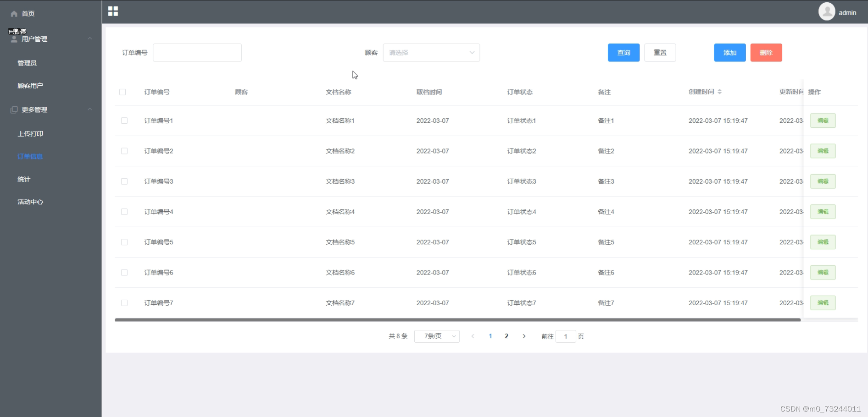868x417 pixels.
Task: Click 编辑 for 订单编号3 row
Action: pos(823,181)
